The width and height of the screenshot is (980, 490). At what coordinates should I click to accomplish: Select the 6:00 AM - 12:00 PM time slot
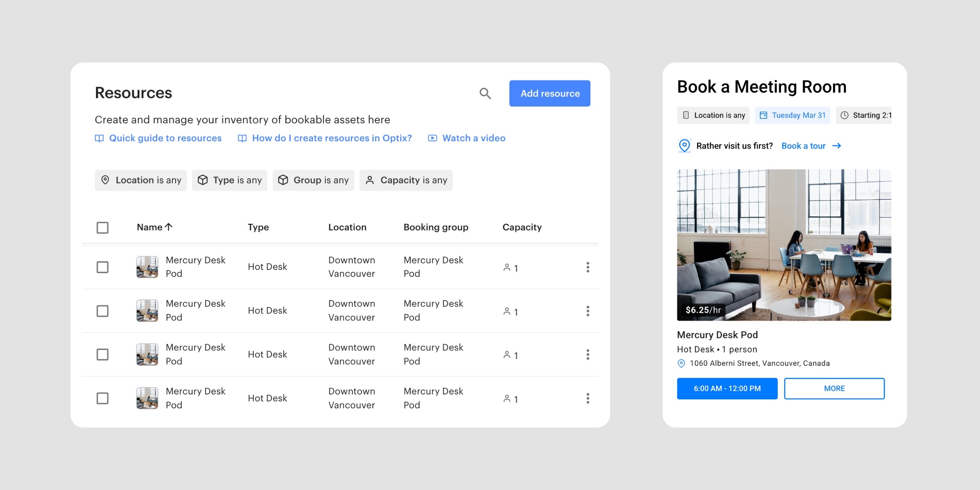(x=727, y=388)
